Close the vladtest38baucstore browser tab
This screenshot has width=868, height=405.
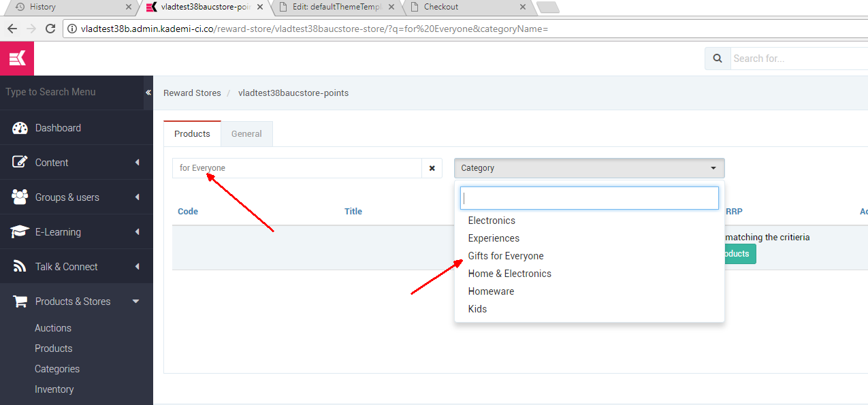click(260, 7)
